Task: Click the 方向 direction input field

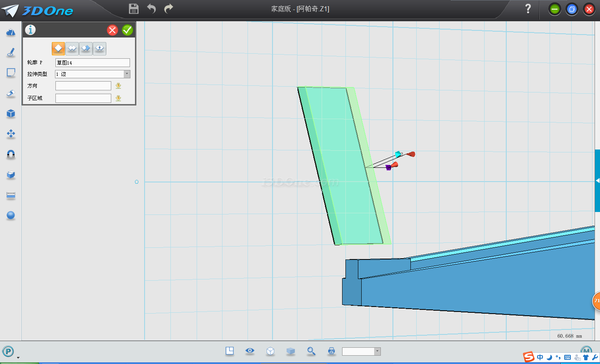Action: pos(83,86)
